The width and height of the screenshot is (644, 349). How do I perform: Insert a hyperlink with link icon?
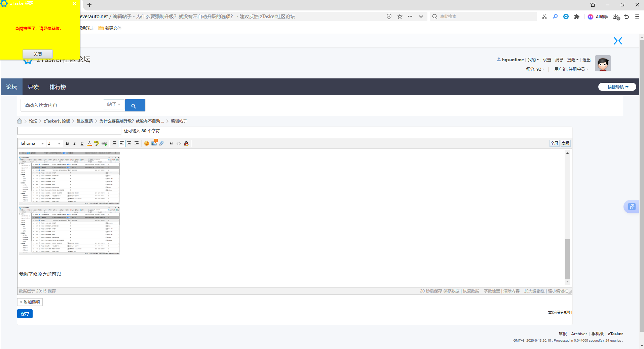pyautogui.click(x=104, y=143)
